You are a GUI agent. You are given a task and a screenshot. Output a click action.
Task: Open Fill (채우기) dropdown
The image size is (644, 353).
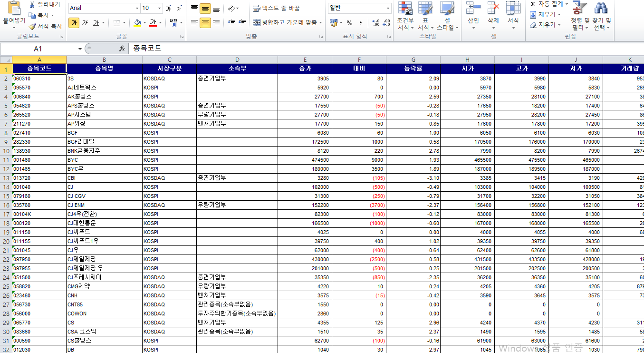click(545, 15)
